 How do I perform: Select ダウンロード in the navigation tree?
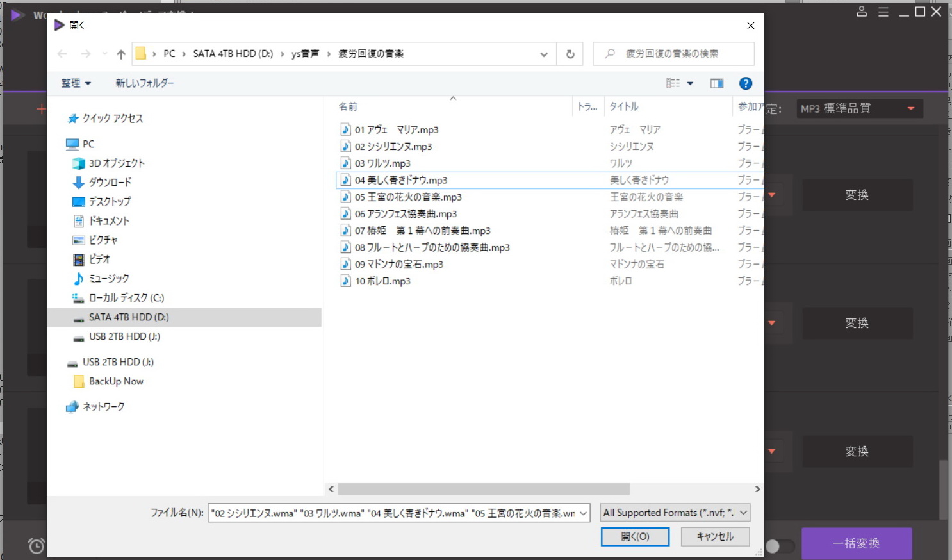pos(110,183)
